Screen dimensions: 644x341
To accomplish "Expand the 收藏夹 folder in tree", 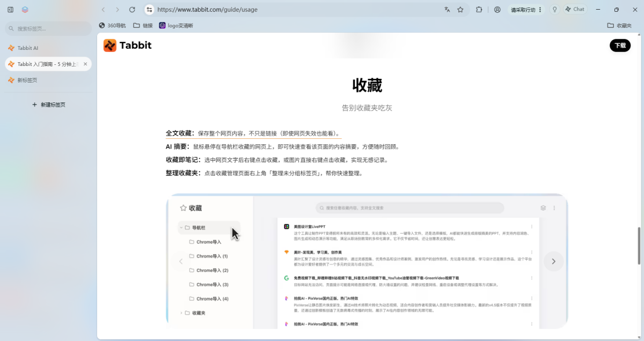I will [x=181, y=313].
